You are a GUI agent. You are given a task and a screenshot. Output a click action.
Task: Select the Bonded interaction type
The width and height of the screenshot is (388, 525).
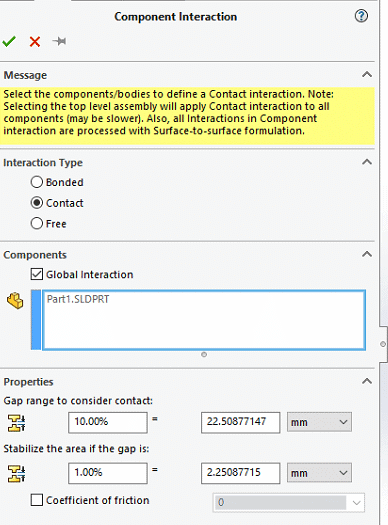(x=37, y=182)
